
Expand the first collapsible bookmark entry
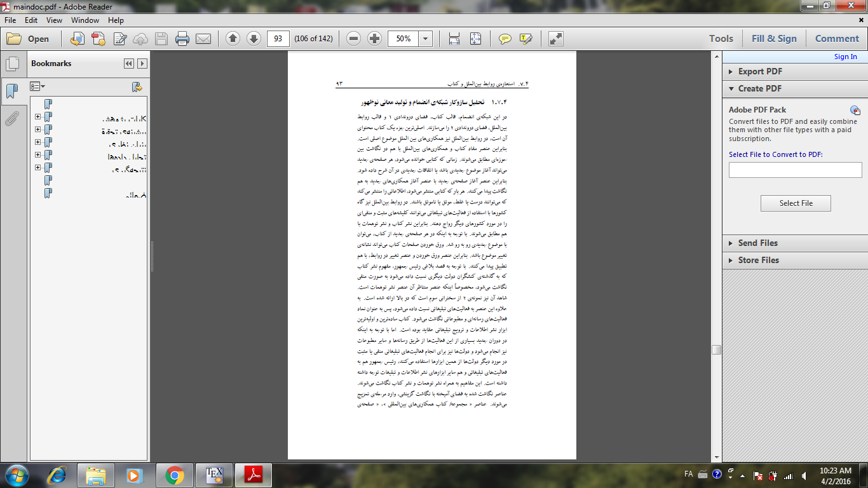pyautogui.click(x=38, y=117)
